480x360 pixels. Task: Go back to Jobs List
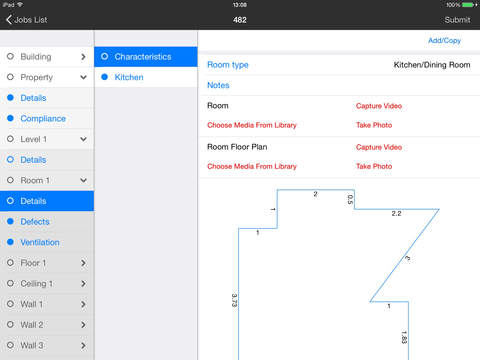(27, 20)
